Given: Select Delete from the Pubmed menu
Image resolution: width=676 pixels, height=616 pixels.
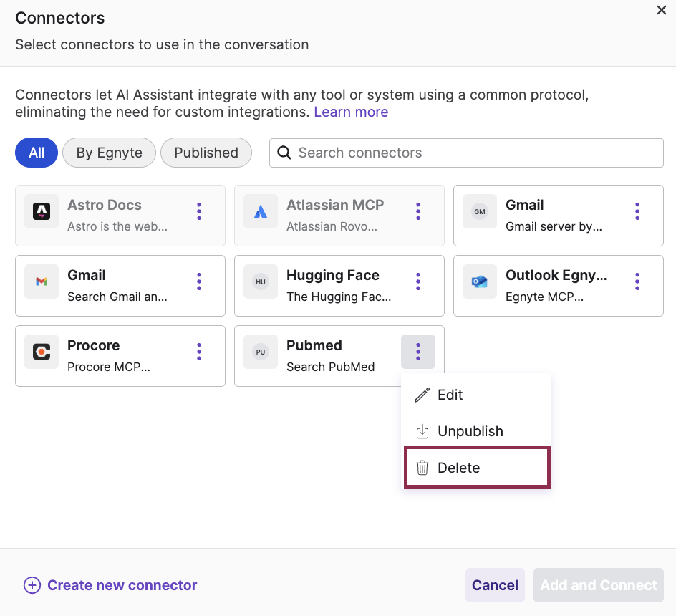Looking at the screenshot, I should [459, 467].
